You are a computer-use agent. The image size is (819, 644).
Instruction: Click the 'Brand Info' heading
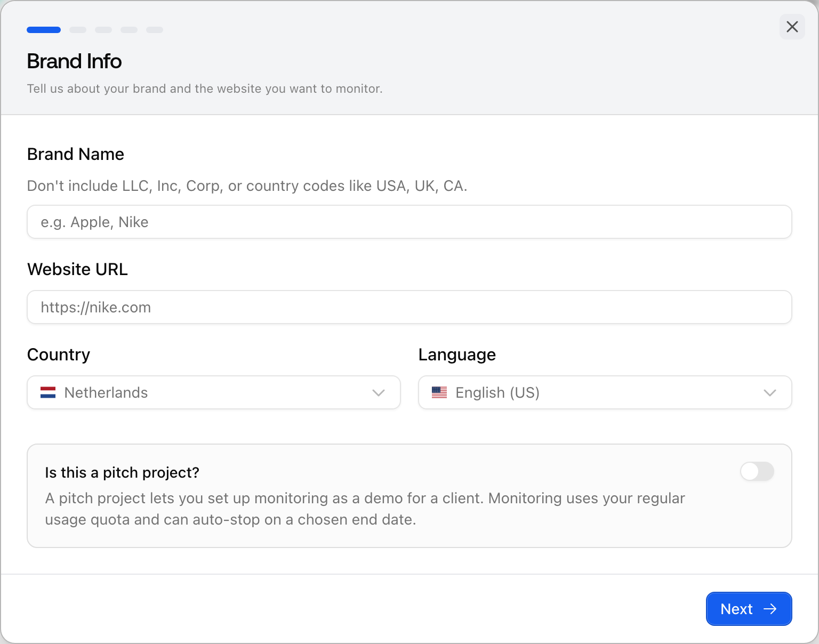[x=75, y=61]
